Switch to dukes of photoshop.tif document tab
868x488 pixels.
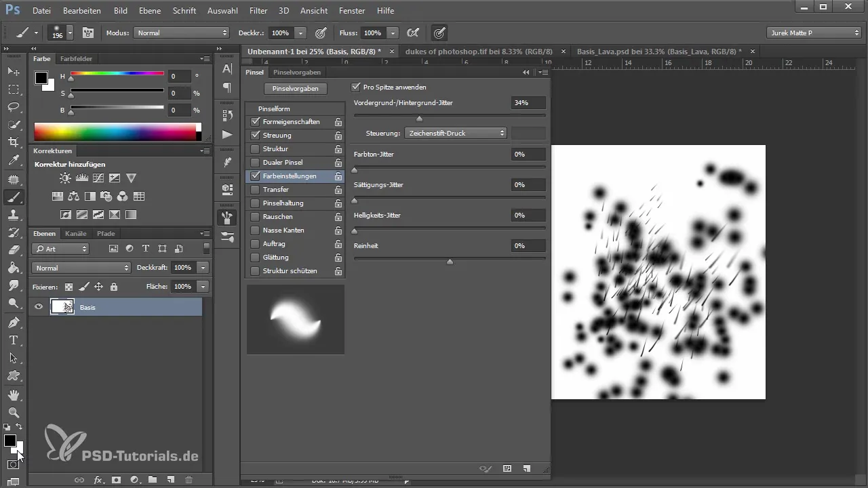click(478, 52)
